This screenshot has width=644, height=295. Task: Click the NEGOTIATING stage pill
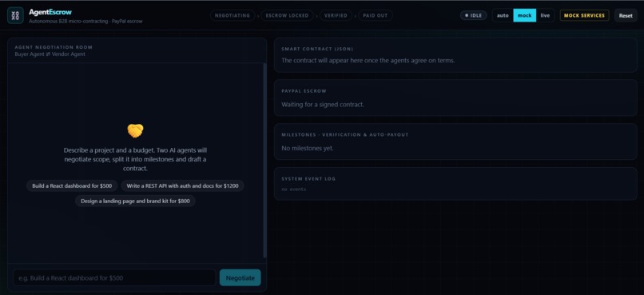click(233, 16)
